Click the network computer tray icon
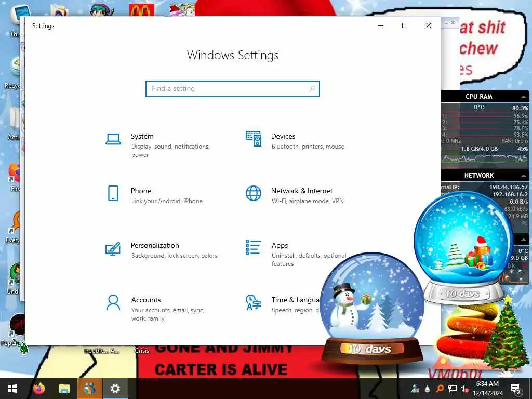 (x=453, y=389)
